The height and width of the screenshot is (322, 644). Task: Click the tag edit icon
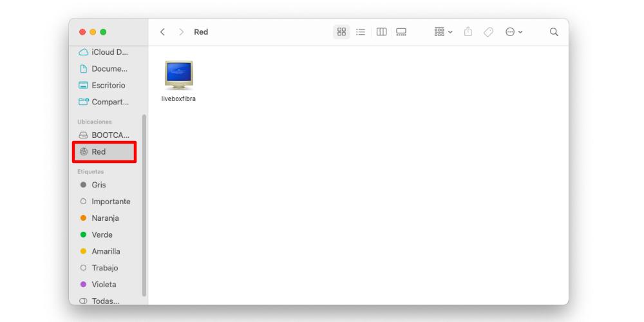point(488,32)
